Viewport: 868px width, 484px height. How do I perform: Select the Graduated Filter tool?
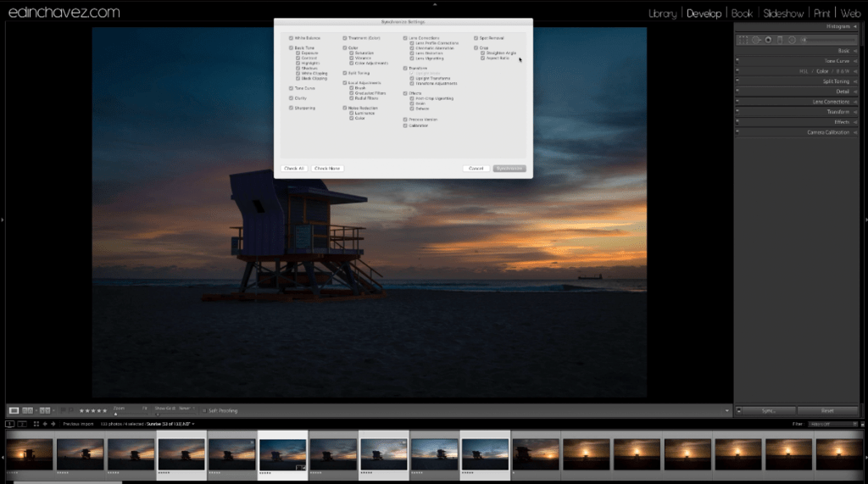[780, 40]
